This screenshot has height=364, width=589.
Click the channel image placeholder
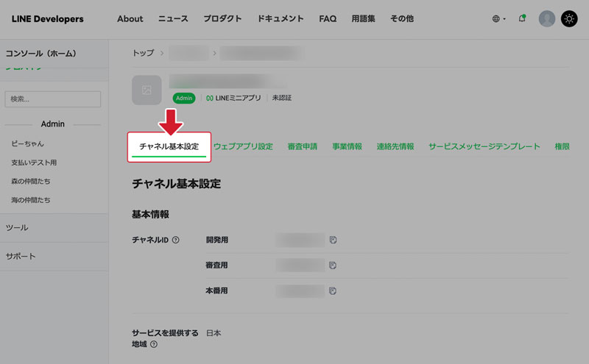point(147,90)
